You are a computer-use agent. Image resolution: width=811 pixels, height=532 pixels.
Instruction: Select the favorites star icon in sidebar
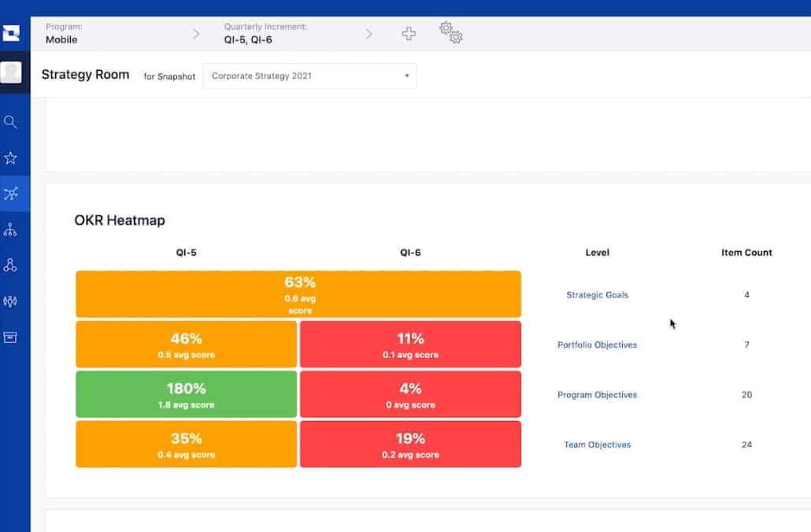tap(11, 157)
